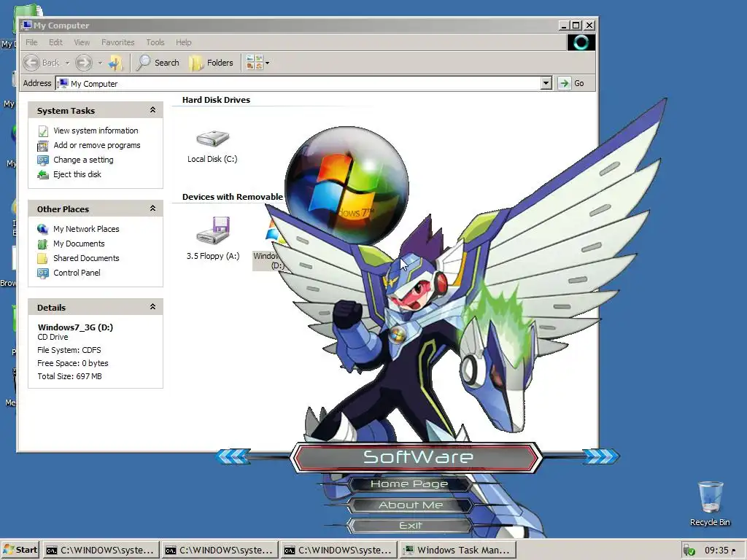Click the SoftWare banner button

[x=417, y=457]
